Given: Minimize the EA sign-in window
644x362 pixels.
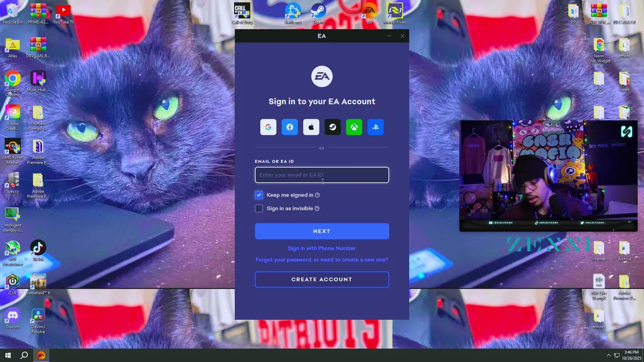Looking at the screenshot, I should [389, 36].
